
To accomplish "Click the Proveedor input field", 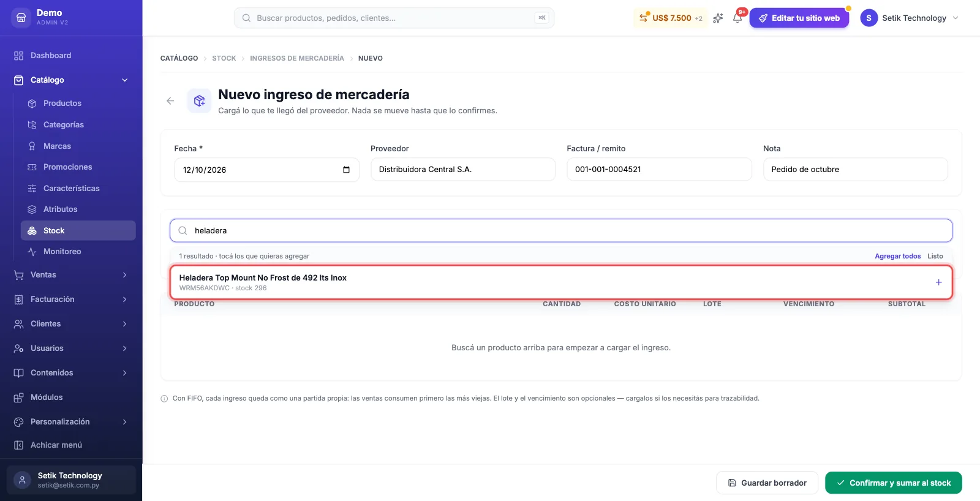I will (463, 170).
